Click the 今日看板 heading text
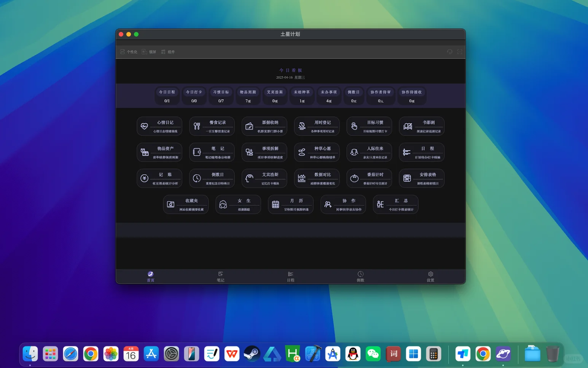This screenshot has height=368, width=588. click(291, 70)
